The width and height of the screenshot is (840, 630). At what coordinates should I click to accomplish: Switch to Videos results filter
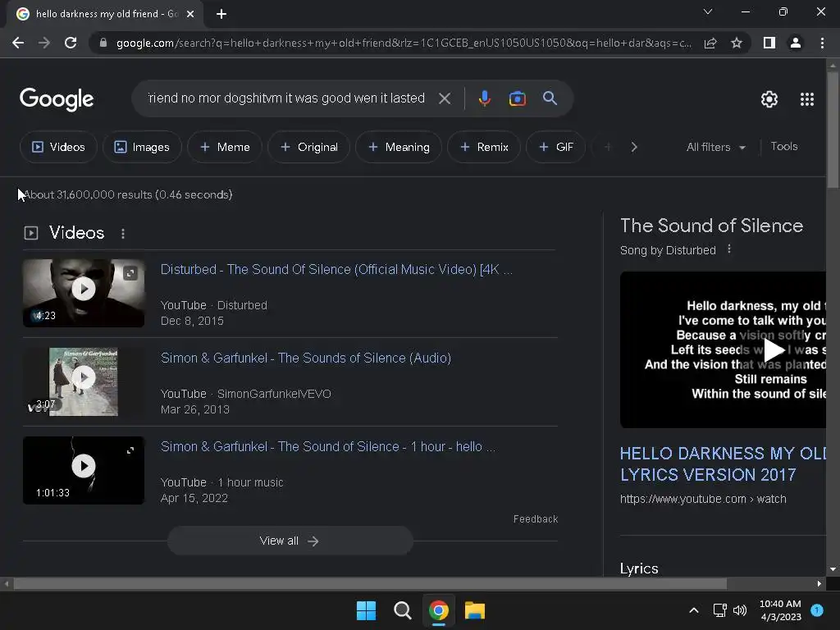[x=58, y=147]
